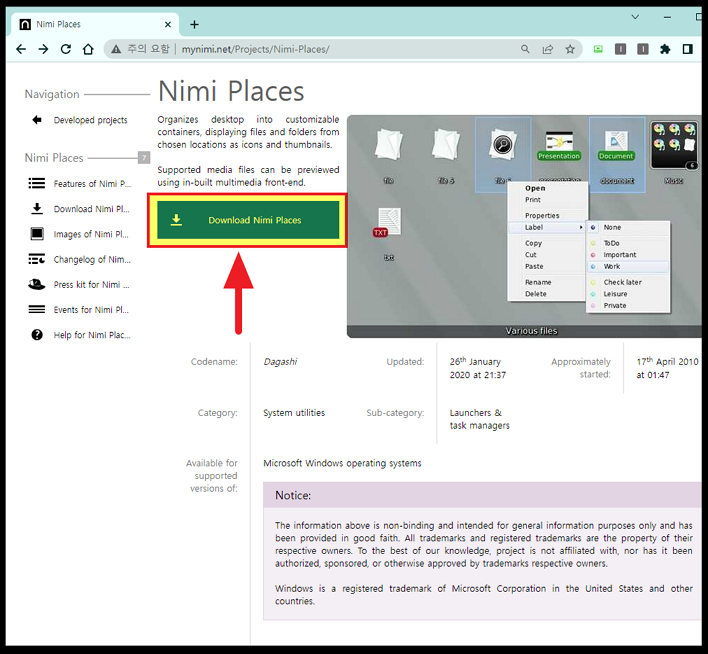Viewport: 708px width, 654px height.
Task: Click the question mark help icon in the sidebar
Action: click(x=37, y=335)
